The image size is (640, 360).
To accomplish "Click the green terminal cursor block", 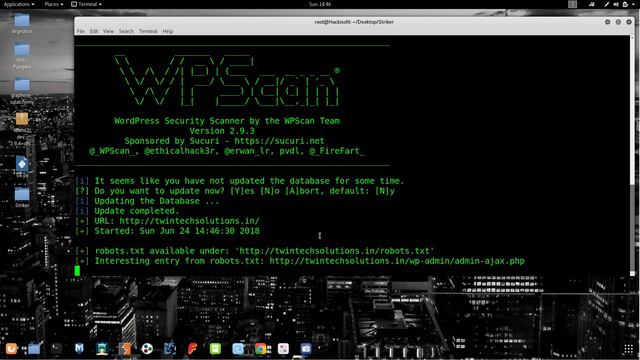I will pyautogui.click(x=77, y=271).
